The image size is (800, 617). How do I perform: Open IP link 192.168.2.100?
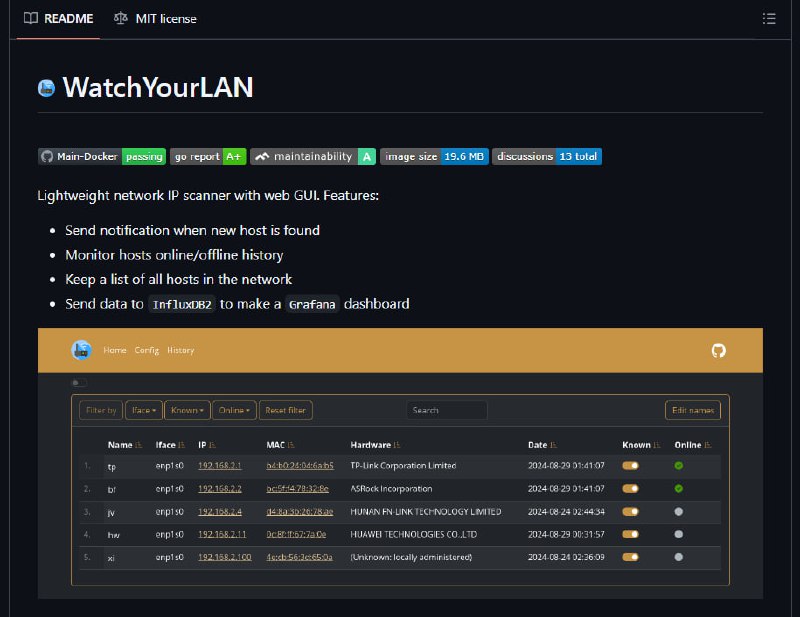point(224,557)
